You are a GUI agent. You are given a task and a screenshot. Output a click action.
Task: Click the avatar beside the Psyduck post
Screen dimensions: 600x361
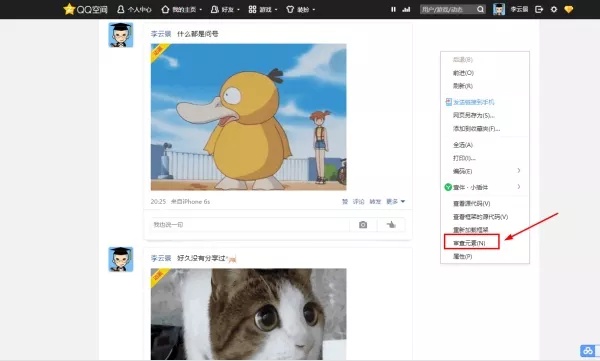pos(121,35)
